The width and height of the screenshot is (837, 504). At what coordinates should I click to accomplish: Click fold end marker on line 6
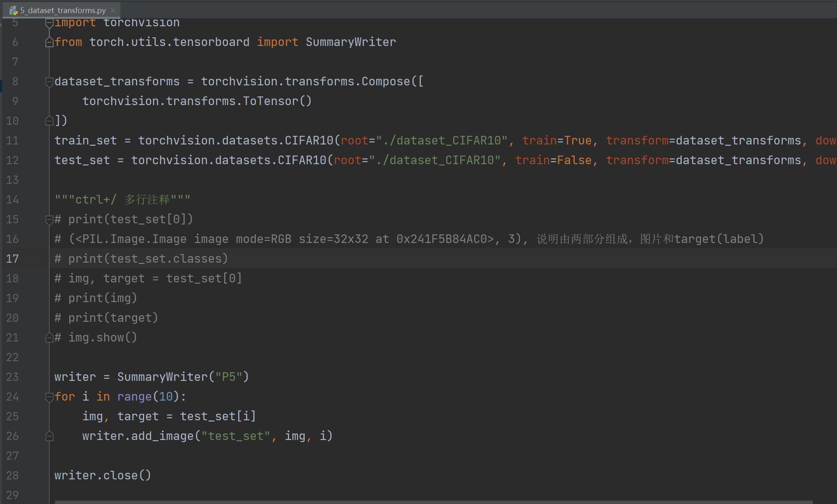tap(49, 42)
